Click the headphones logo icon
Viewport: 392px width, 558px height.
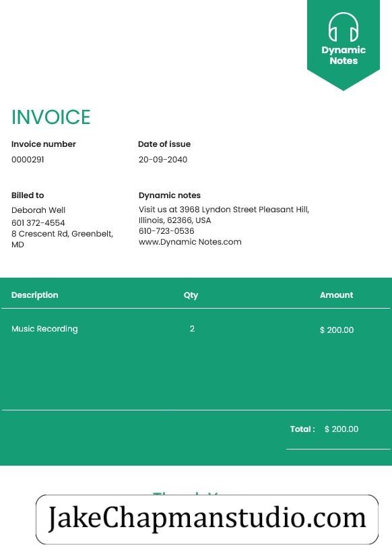[344, 27]
